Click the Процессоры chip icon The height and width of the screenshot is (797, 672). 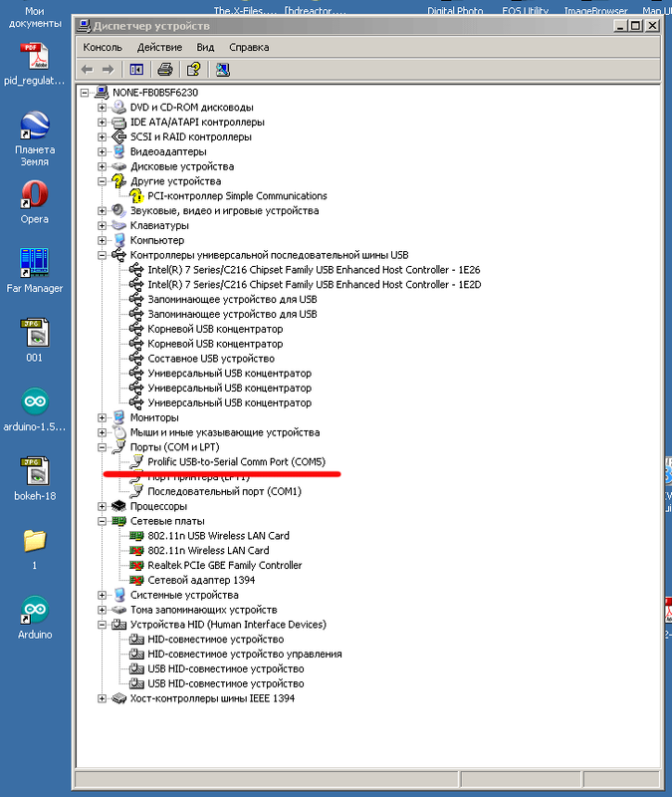pyautogui.click(x=118, y=506)
